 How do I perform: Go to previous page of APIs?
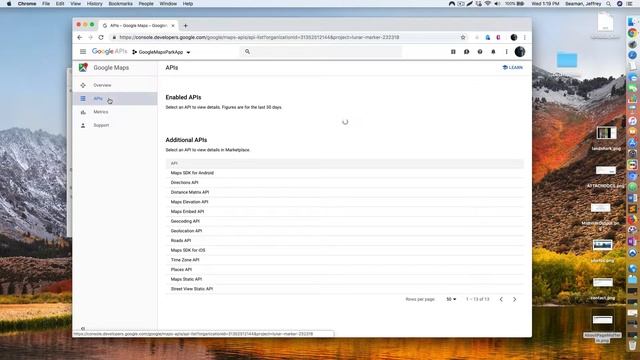(501, 299)
